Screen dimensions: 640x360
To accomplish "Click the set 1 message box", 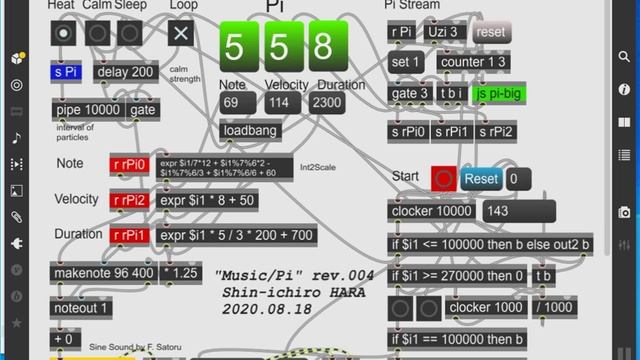I will point(406,62).
